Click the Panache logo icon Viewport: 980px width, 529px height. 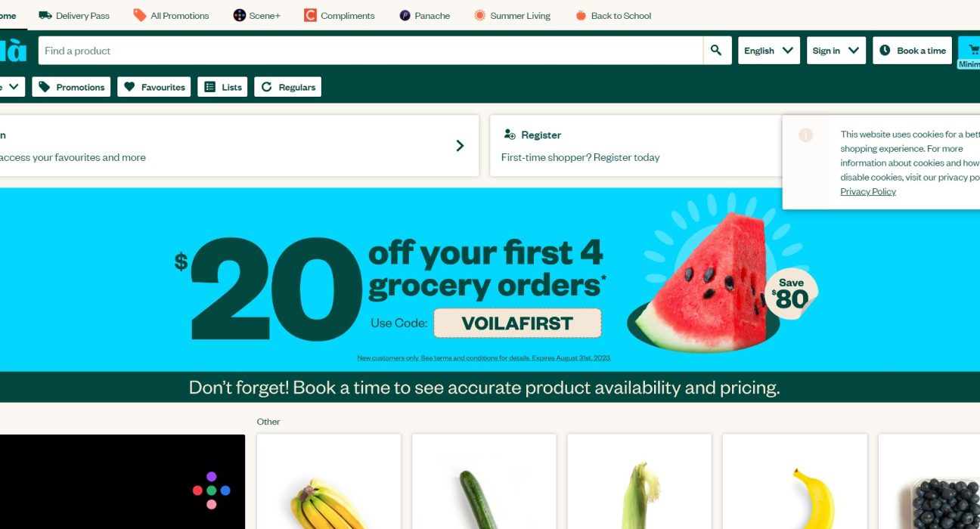[405, 15]
